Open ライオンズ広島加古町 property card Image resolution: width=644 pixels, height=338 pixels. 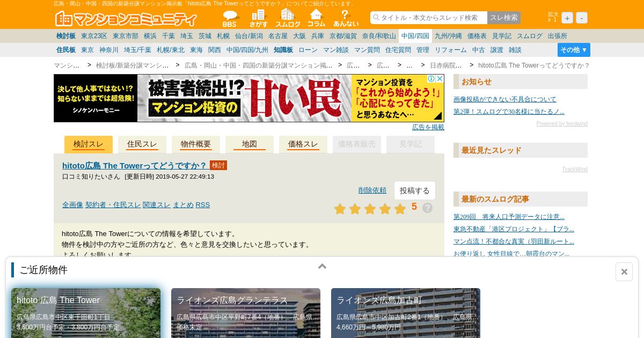pyautogui.click(x=406, y=313)
